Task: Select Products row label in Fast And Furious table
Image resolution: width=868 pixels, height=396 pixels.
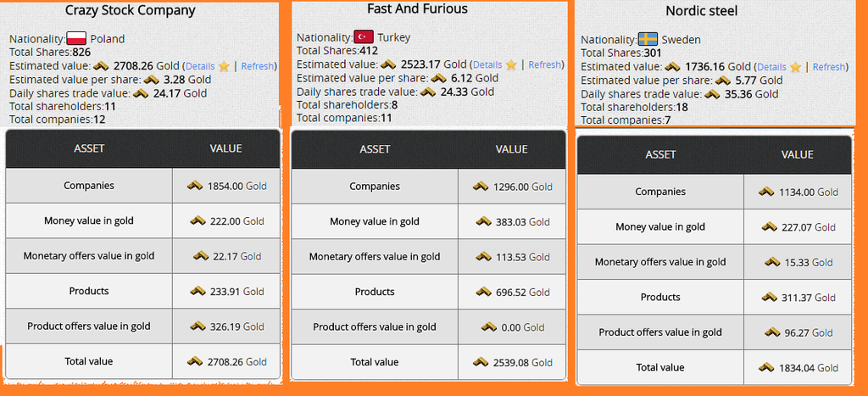Action: point(375,292)
